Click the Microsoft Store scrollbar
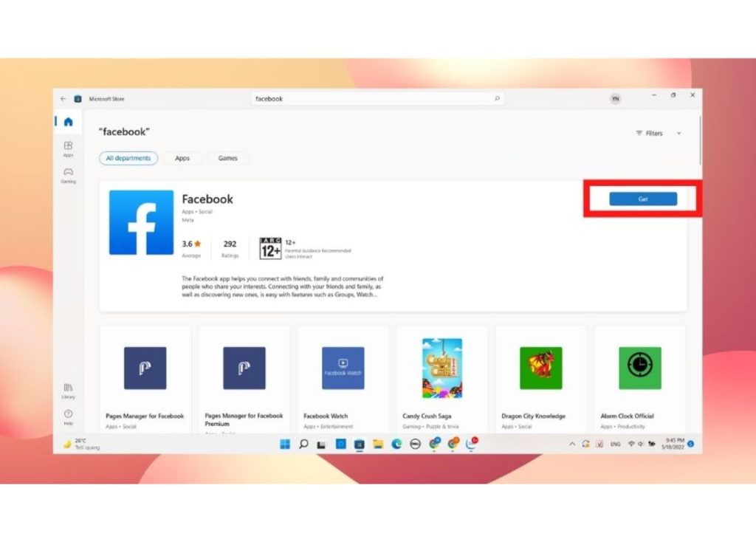The width and height of the screenshot is (756, 542). coord(700,141)
